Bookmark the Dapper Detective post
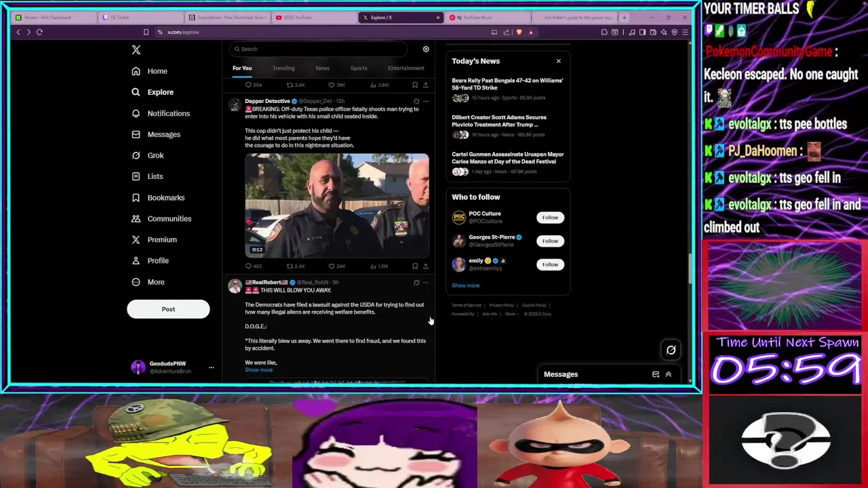This screenshot has width=868, height=488. pyautogui.click(x=415, y=266)
